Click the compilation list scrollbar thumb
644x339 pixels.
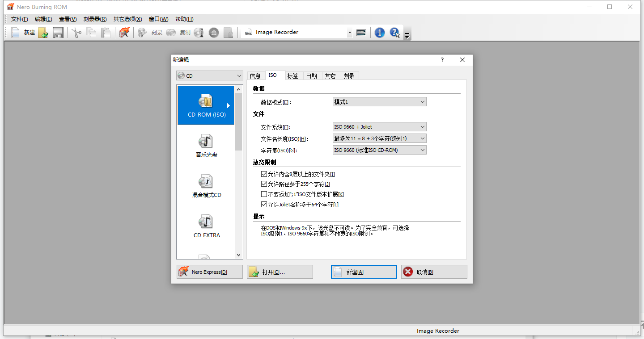pyautogui.click(x=238, y=121)
